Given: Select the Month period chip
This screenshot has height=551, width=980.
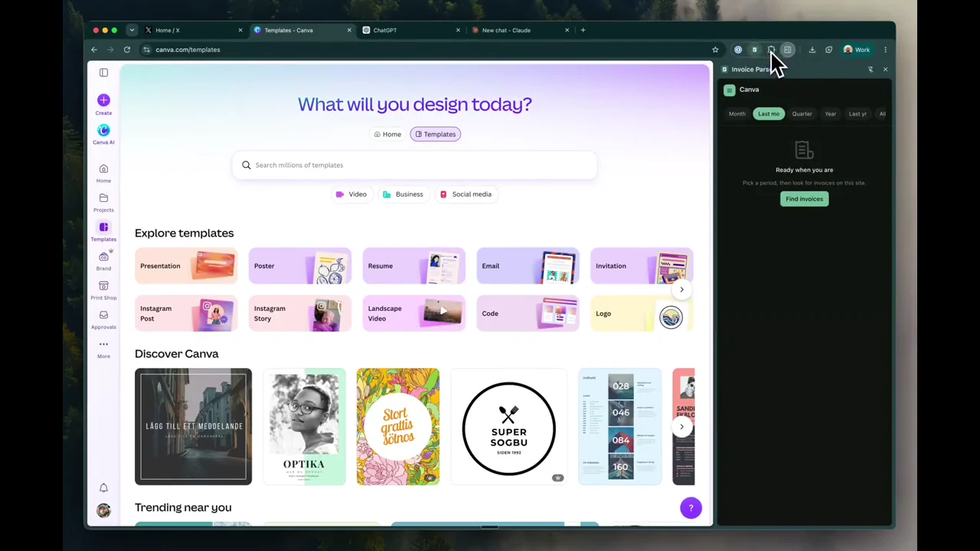Looking at the screenshot, I should point(737,114).
